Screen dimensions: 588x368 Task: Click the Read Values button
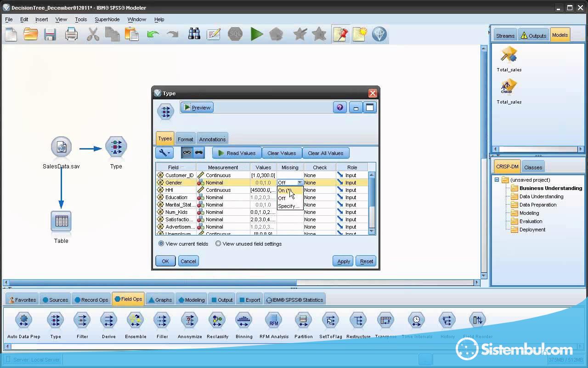(x=237, y=153)
